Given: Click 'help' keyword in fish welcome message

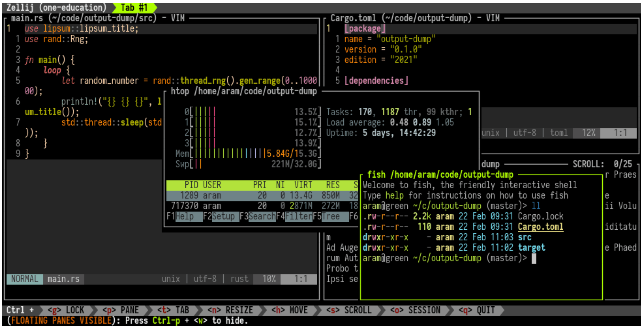Looking at the screenshot, I should pos(394,196).
